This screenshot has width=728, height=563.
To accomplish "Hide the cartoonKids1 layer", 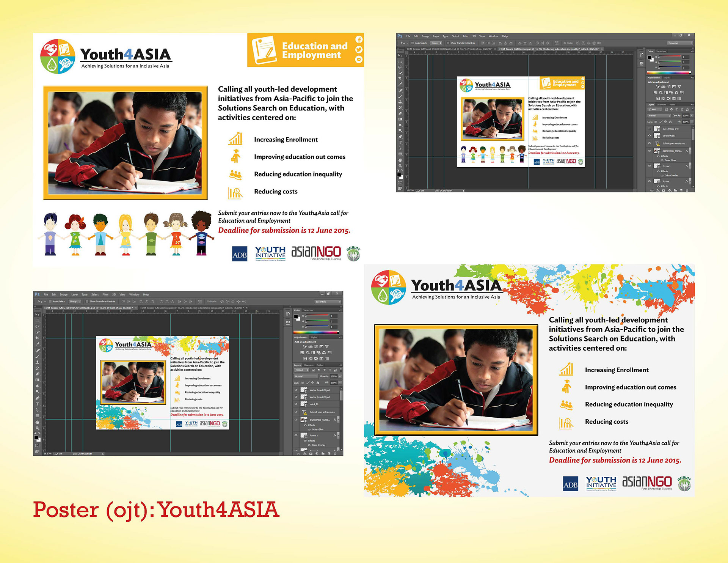I will coord(650,135).
